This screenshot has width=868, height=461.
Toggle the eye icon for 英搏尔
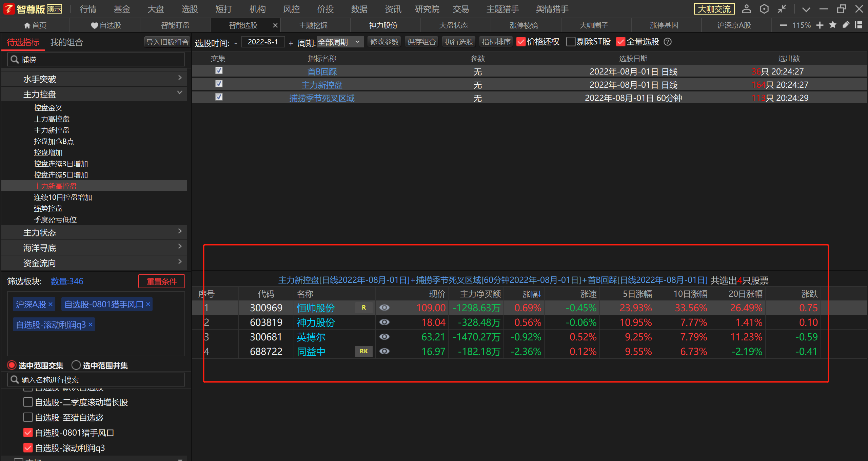[384, 337]
